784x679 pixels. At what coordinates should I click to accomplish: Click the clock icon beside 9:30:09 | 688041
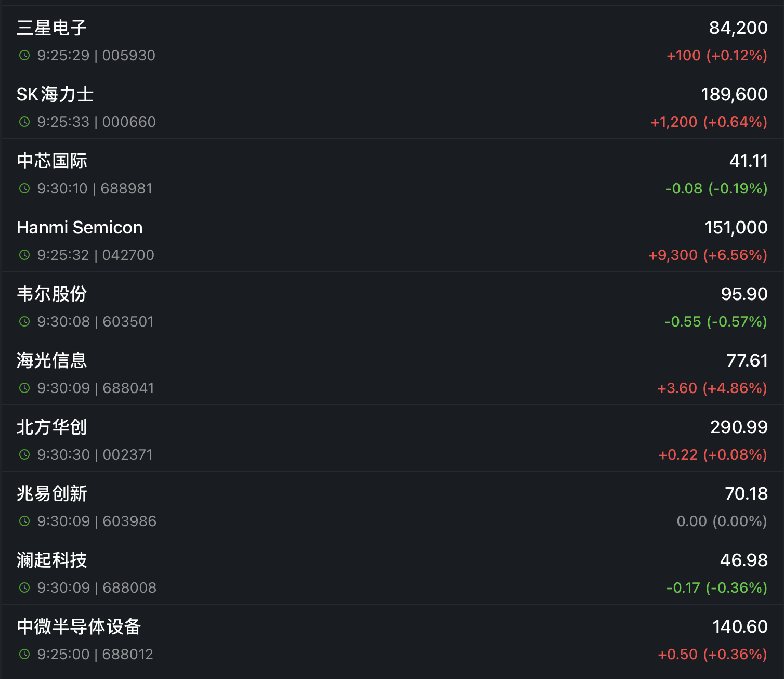pyautogui.click(x=24, y=388)
